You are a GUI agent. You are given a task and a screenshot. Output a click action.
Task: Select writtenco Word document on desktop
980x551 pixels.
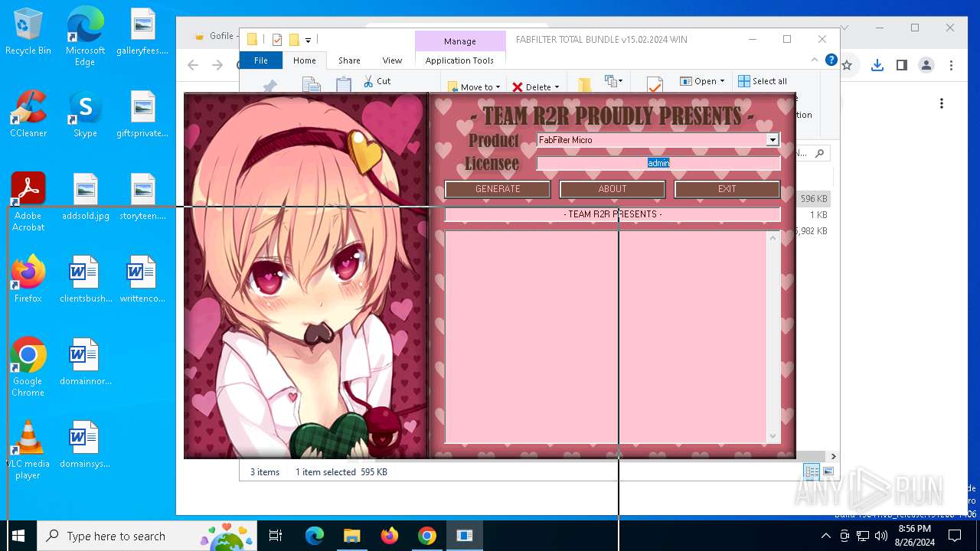[142, 279]
